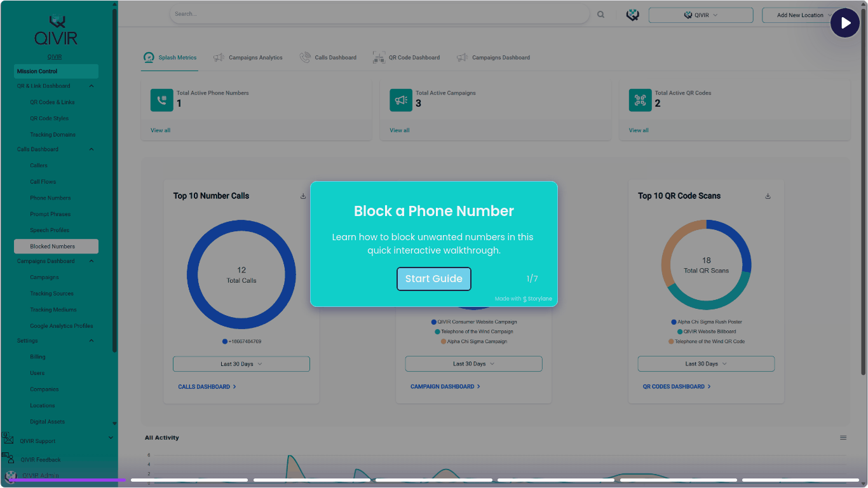
Task: Open QR Codes & Links in the sidebar
Action: [52, 102]
